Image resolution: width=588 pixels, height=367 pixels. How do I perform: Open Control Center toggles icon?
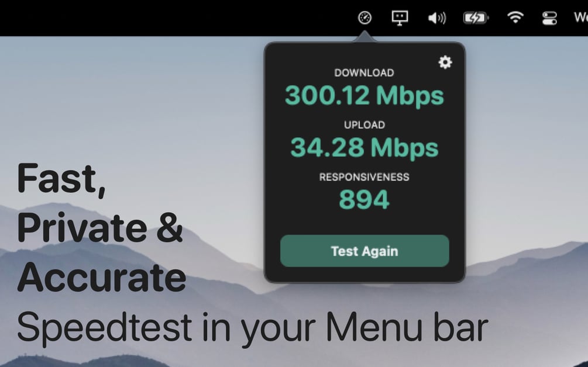550,18
